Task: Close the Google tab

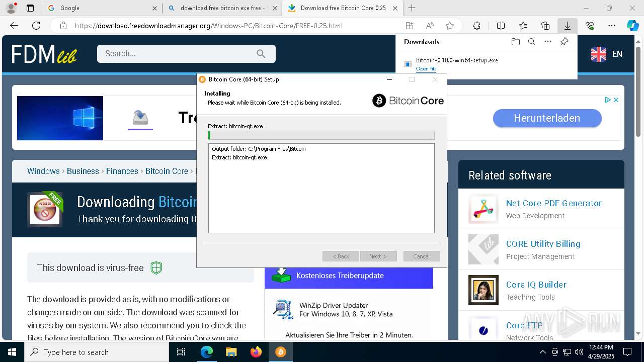Action: click(154, 8)
